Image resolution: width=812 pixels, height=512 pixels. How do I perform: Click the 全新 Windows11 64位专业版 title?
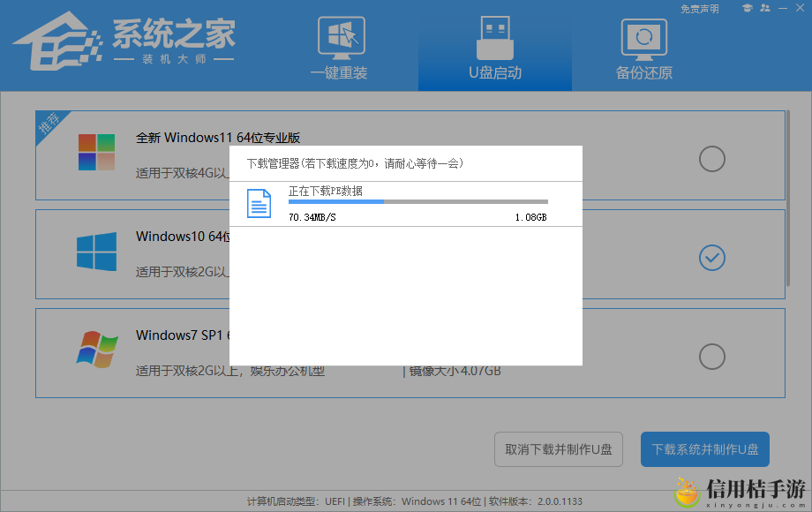pos(218,138)
